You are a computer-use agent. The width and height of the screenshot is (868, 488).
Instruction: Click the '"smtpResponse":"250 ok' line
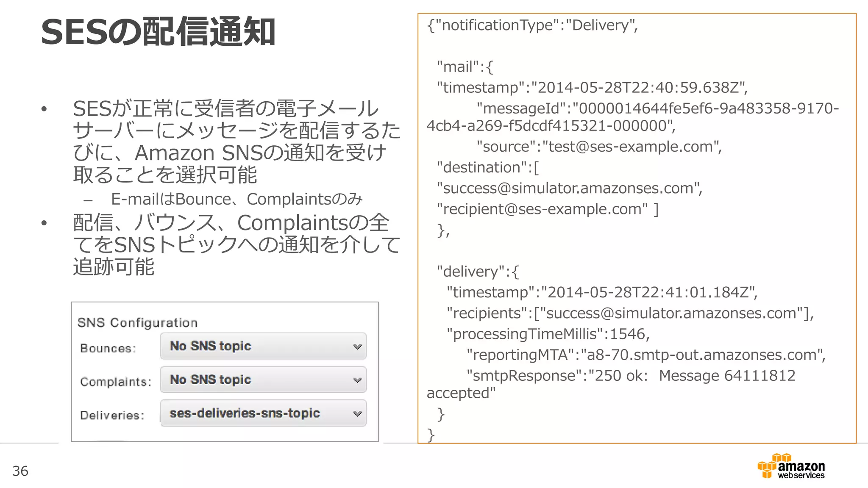tap(611, 384)
